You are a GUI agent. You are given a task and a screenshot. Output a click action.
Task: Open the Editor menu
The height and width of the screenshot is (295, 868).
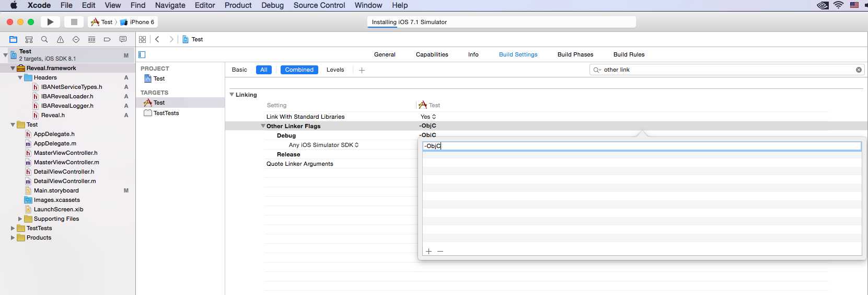click(205, 5)
